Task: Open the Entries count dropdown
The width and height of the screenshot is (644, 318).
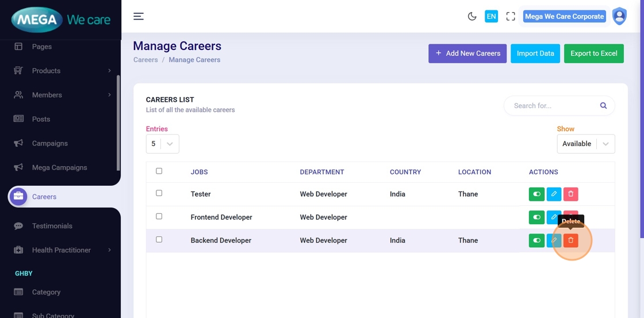Action: [162, 144]
